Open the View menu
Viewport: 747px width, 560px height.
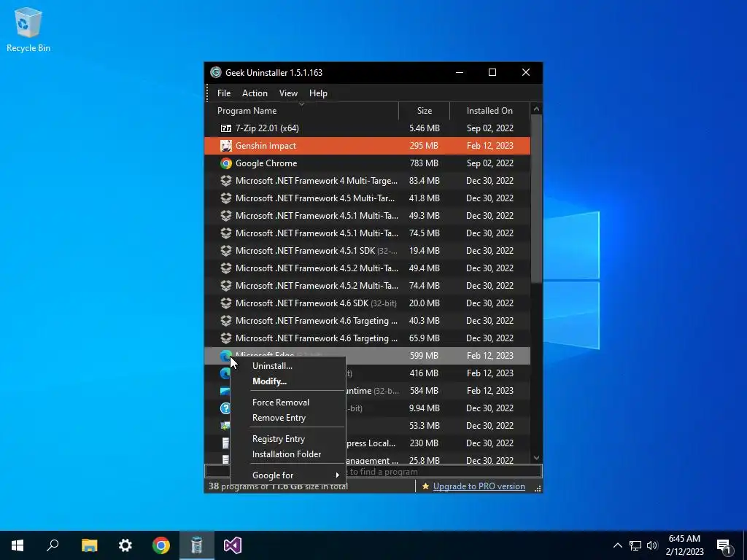[x=288, y=93]
